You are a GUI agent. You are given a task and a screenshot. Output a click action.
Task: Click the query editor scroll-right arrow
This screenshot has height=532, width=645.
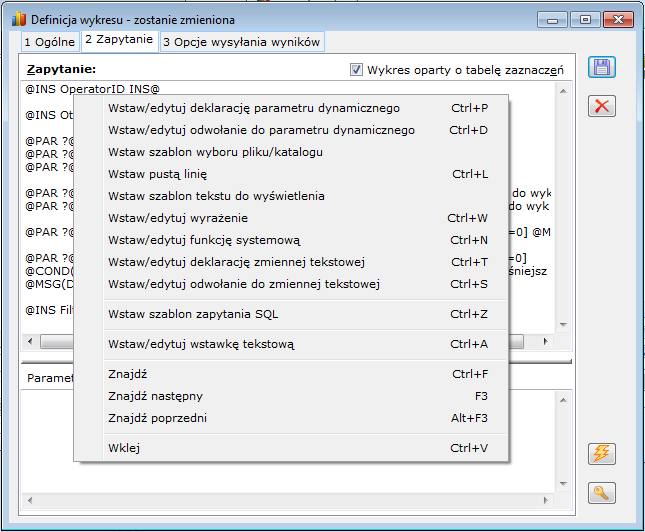click(545, 342)
